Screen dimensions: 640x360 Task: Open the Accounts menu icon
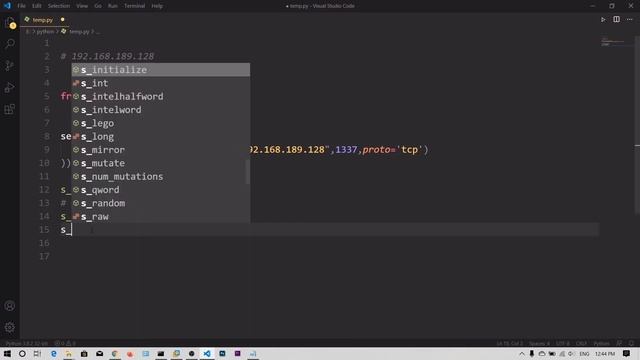pyautogui.click(x=10, y=306)
